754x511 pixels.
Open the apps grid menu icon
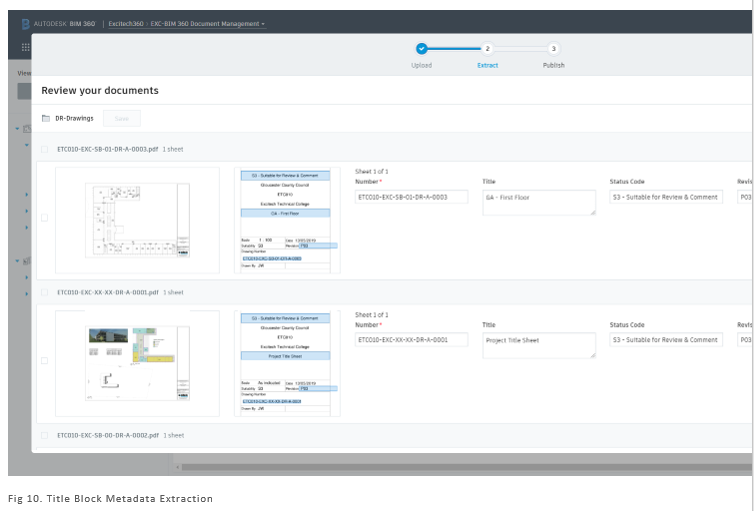click(x=25, y=47)
